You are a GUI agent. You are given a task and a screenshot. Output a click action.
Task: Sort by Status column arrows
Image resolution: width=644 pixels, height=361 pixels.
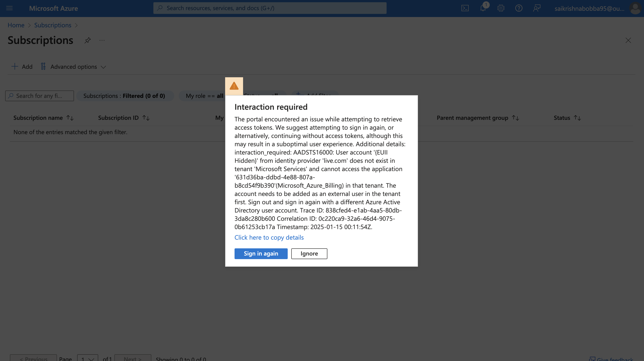577,118
